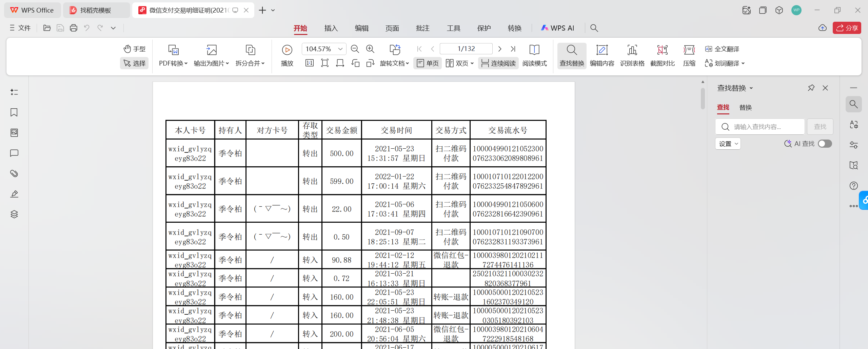Open the bookmark panel in left sidebar
Viewport: 868px width, 349px height.
pos(14,112)
